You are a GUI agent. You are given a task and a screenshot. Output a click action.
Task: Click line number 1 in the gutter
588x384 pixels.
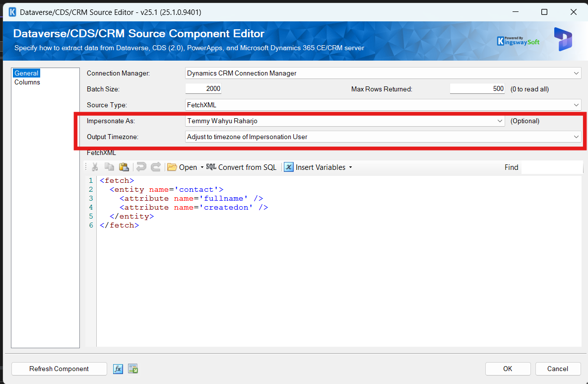coord(91,180)
